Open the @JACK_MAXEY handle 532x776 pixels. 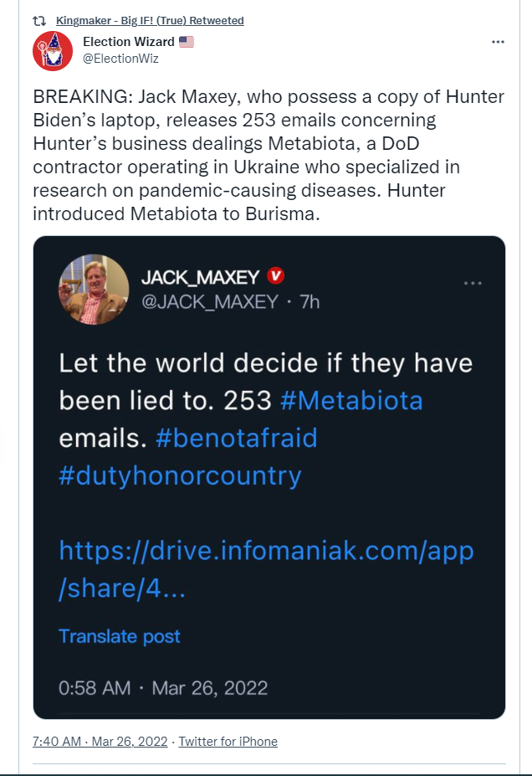coord(210,301)
